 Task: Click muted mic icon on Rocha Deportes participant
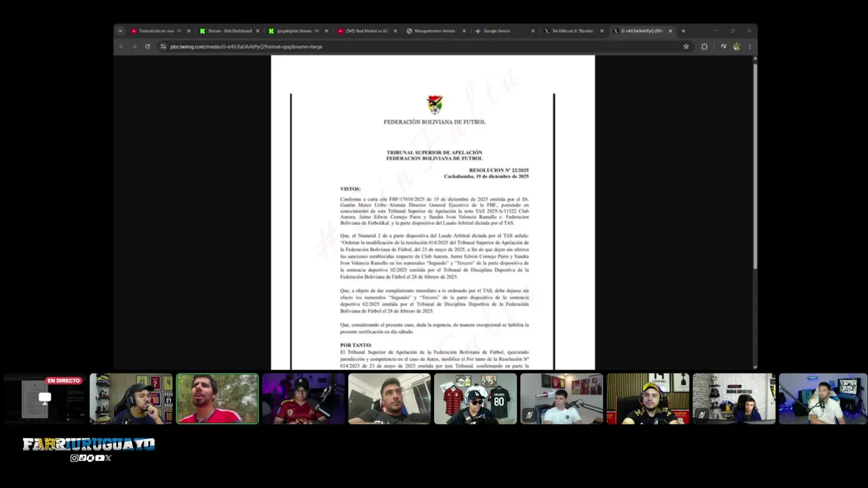(x=701, y=415)
